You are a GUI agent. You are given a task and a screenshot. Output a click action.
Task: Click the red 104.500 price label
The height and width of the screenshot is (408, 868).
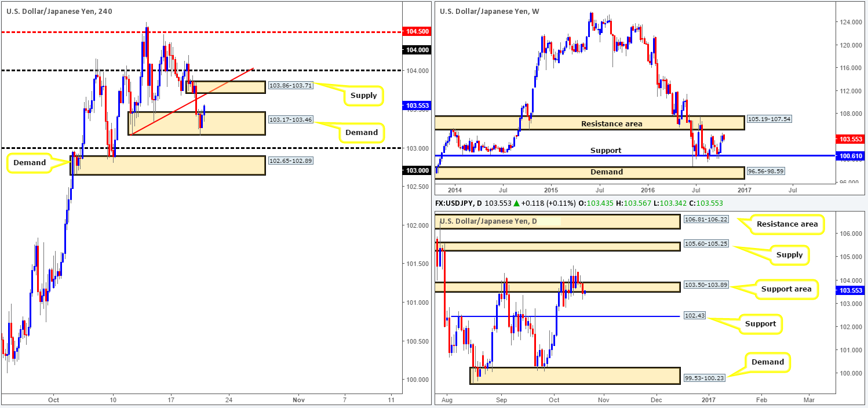click(x=417, y=32)
